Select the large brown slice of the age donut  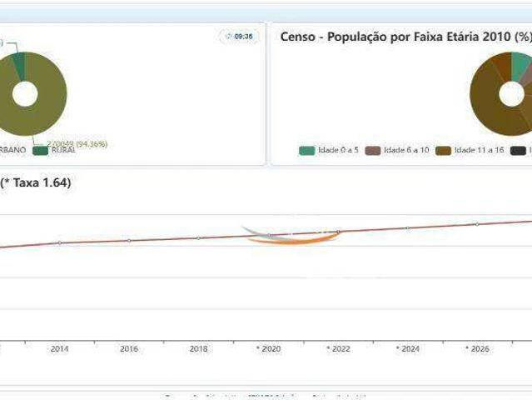[x=485, y=102]
